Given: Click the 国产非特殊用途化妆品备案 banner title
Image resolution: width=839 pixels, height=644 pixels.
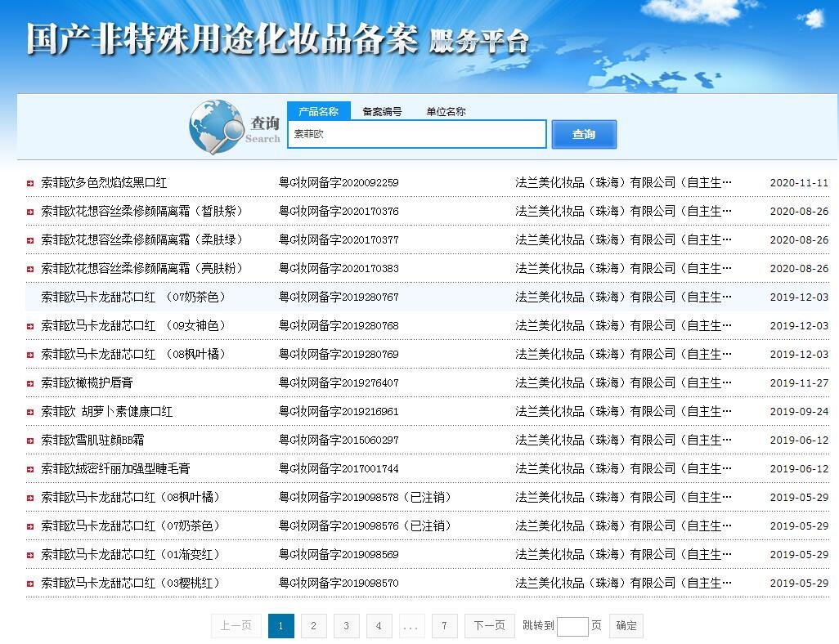Looking at the screenshot, I should tap(222, 39).
